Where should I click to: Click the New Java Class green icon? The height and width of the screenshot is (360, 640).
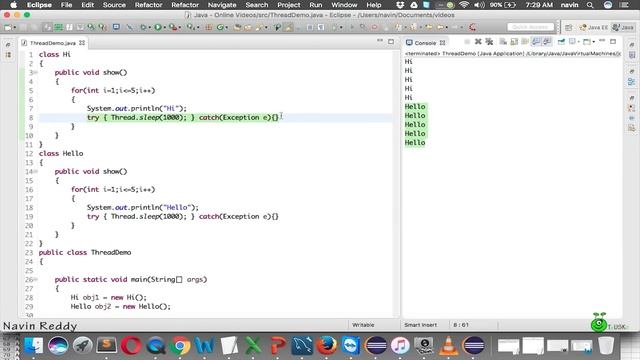click(x=220, y=27)
